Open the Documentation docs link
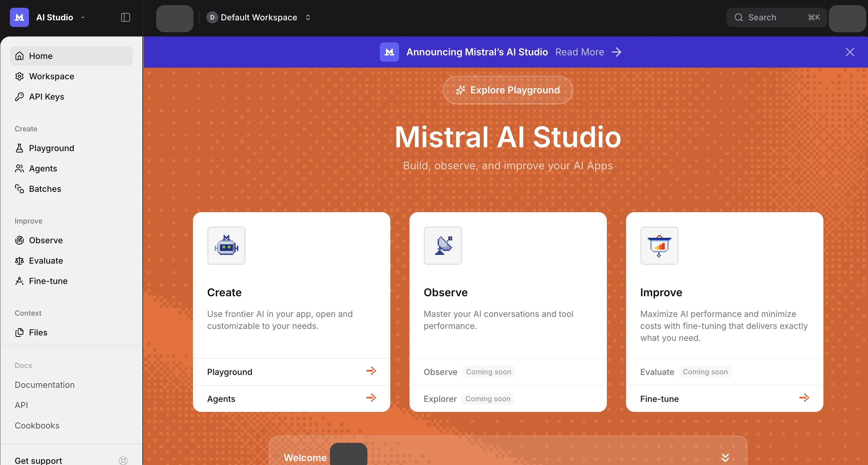This screenshot has width=868, height=465. click(x=45, y=385)
